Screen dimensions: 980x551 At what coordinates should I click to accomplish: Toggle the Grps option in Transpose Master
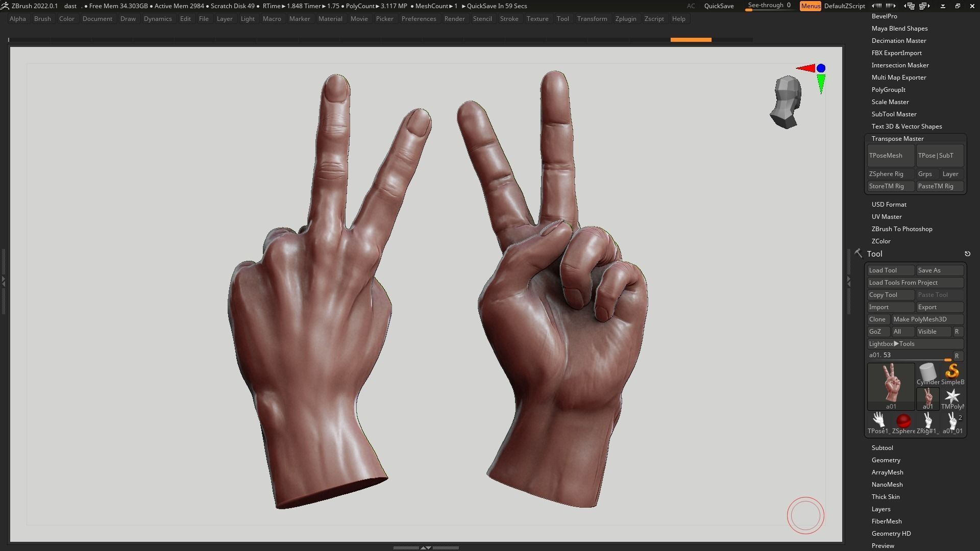[x=926, y=174]
